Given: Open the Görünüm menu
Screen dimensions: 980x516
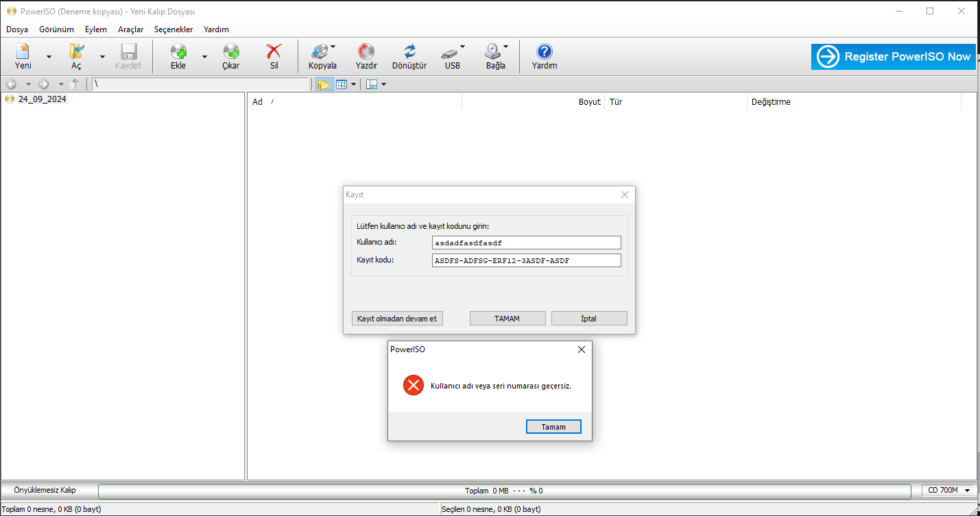Looking at the screenshot, I should coord(56,29).
